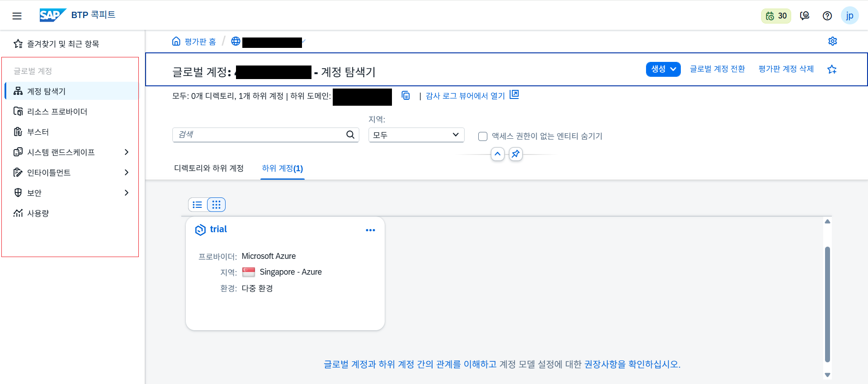Click the settings gear icon
This screenshot has height=384, width=868.
[x=833, y=41]
